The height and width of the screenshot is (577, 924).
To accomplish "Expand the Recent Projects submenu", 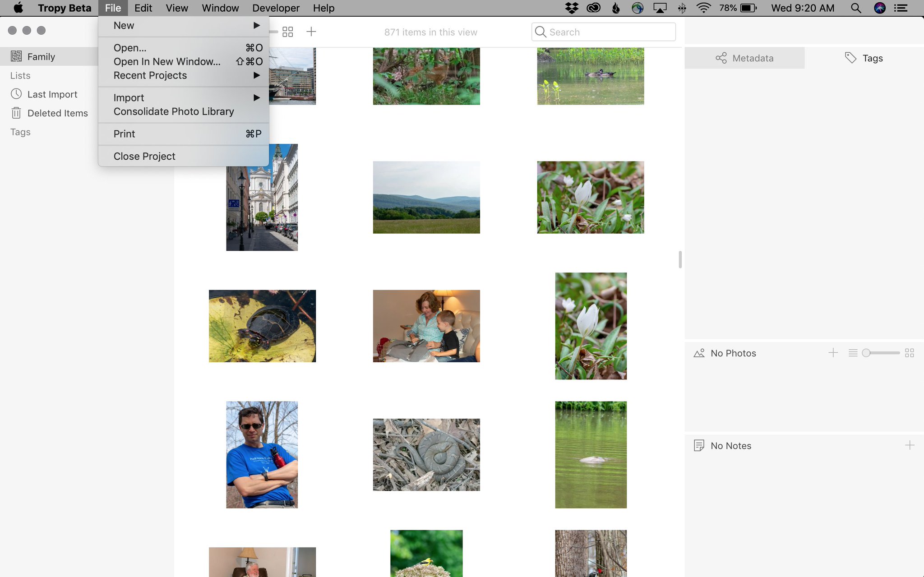I will pyautogui.click(x=184, y=75).
